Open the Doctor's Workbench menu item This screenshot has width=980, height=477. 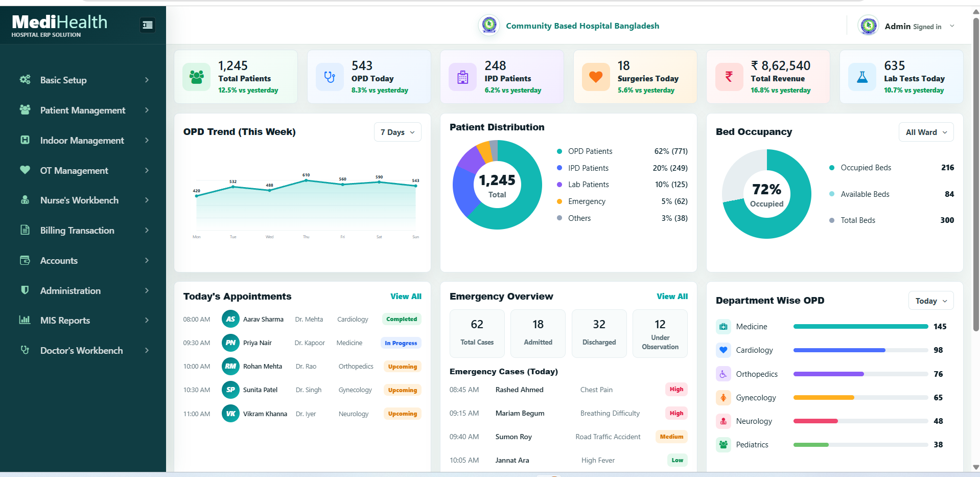point(83,350)
